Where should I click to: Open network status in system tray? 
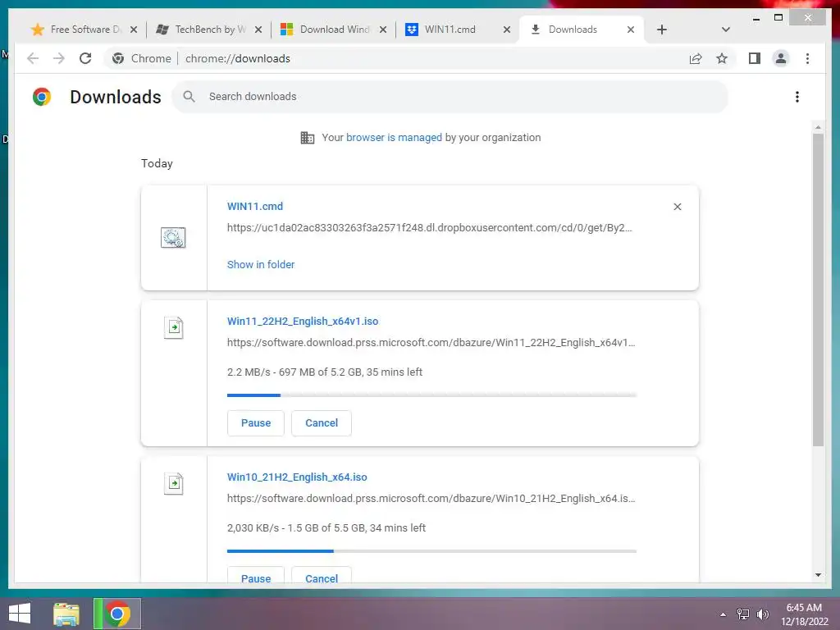(x=743, y=614)
